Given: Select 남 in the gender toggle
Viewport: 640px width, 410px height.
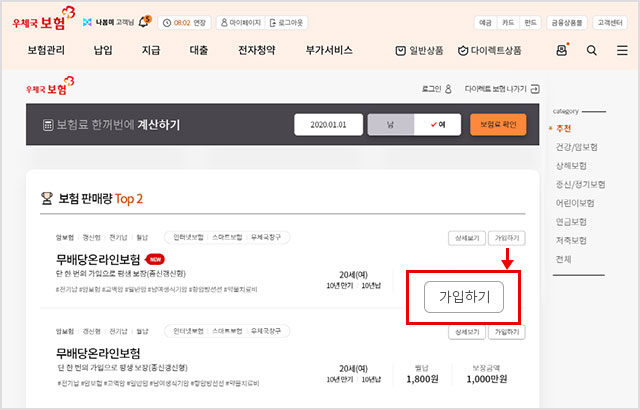Looking at the screenshot, I should click(391, 124).
